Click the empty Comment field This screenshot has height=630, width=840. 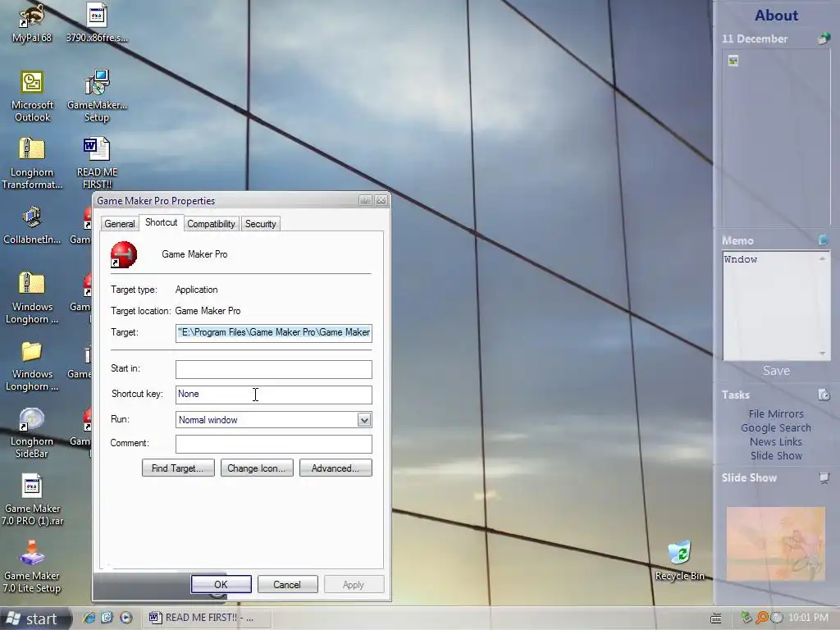274,444
